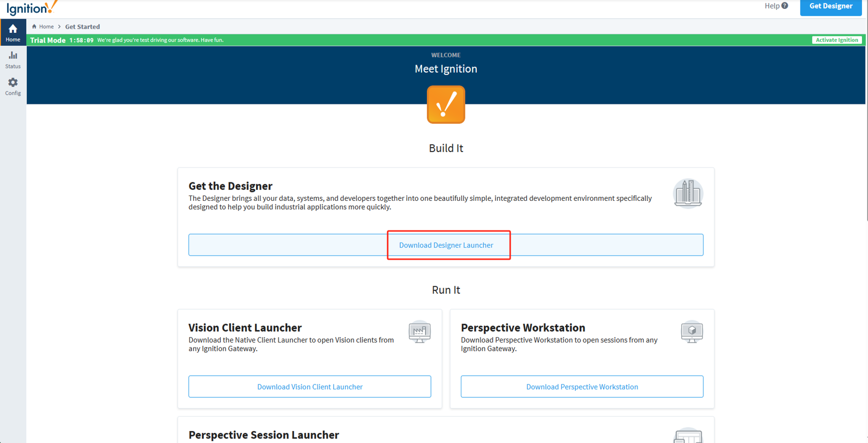The width and height of the screenshot is (868, 443).
Task: Click Download Perspective Workstation
Action: point(582,387)
